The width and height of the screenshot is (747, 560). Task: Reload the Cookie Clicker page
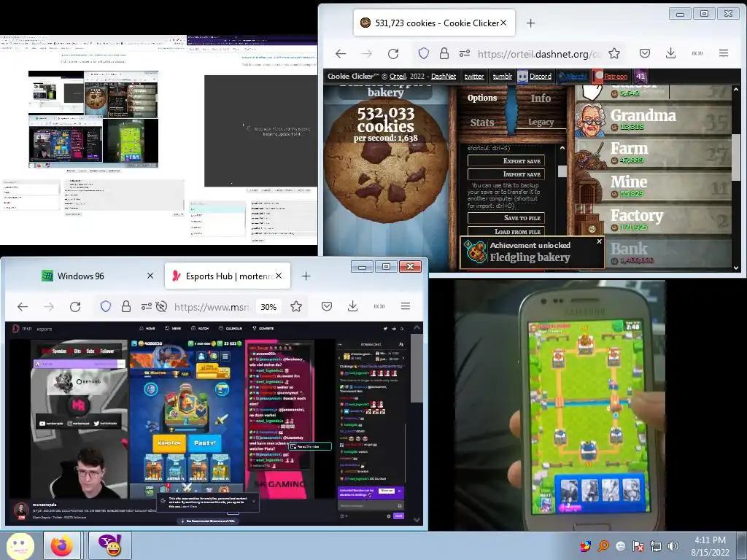point(393,54)
